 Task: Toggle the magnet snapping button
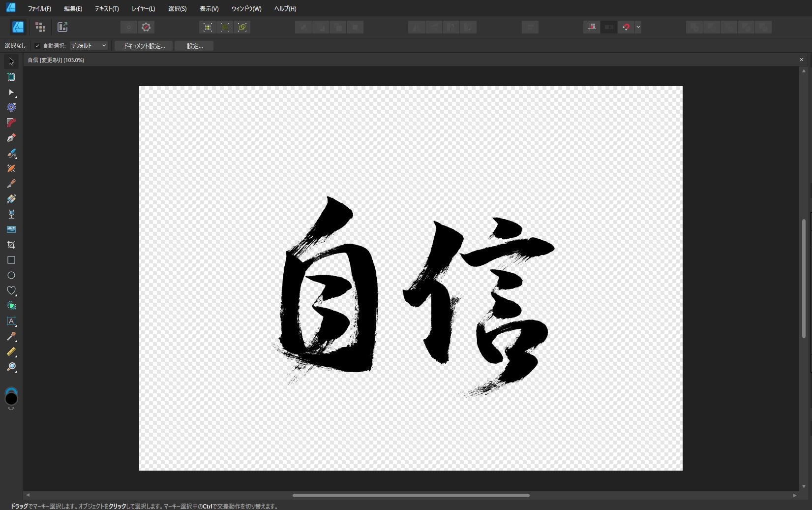click(626, 27)
